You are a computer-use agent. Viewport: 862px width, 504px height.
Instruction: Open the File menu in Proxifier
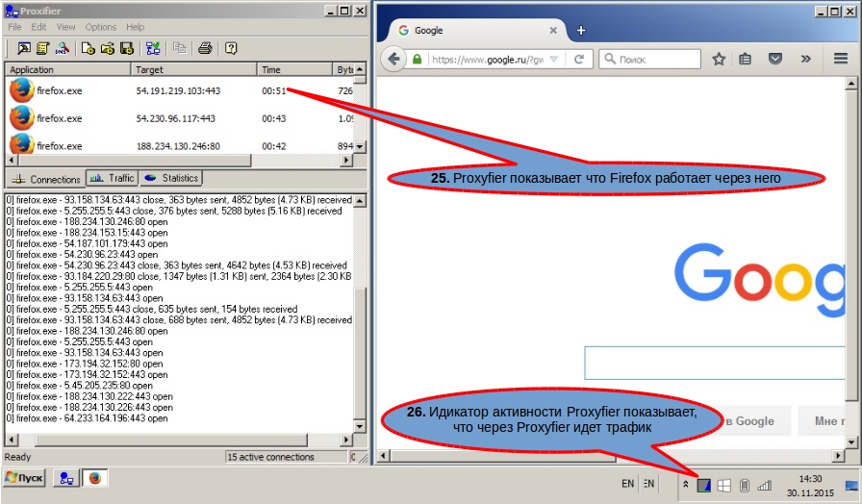[14, 27]
